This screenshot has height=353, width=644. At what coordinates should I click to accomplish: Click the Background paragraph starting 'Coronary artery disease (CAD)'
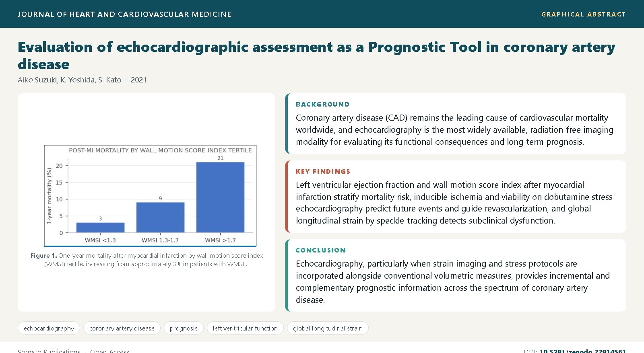click(455, 129)
